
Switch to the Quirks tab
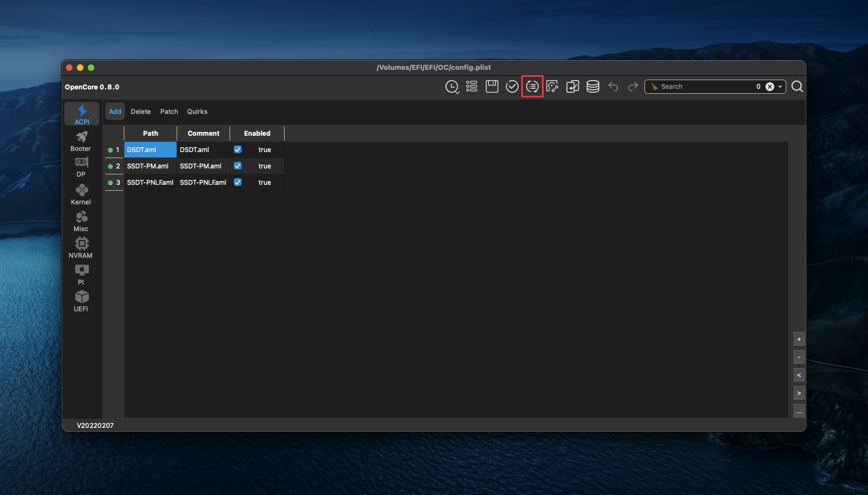(x=197, y=112)
